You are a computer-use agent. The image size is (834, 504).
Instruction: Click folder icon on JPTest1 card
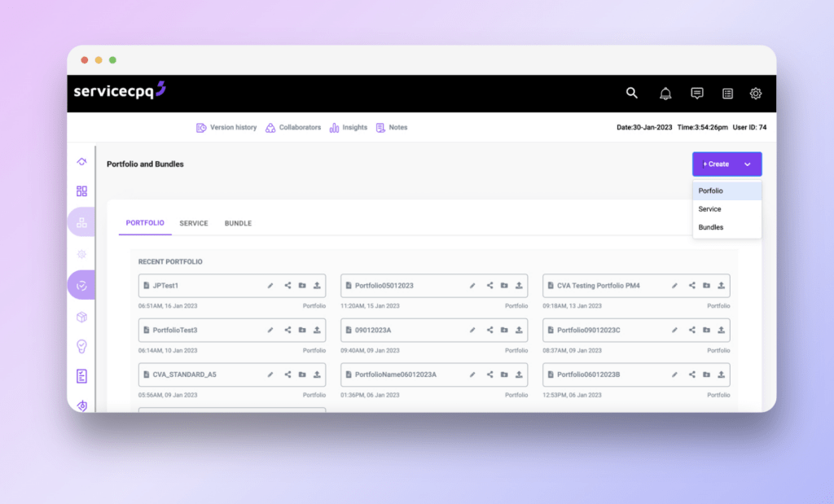302,286
